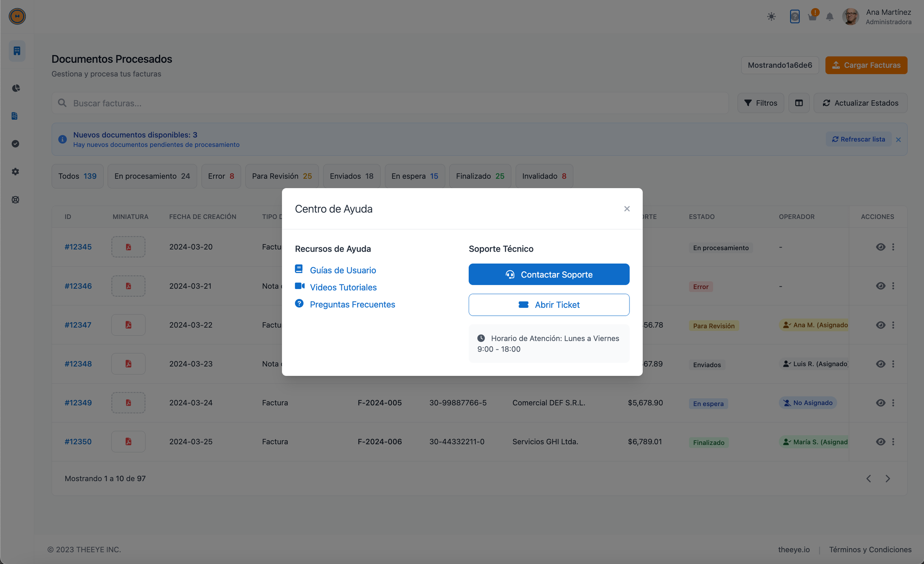Click the pie chart sidebar icon

coord(16,88)
